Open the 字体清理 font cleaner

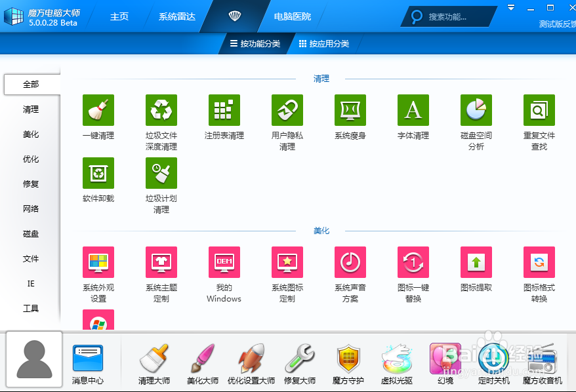413,109
